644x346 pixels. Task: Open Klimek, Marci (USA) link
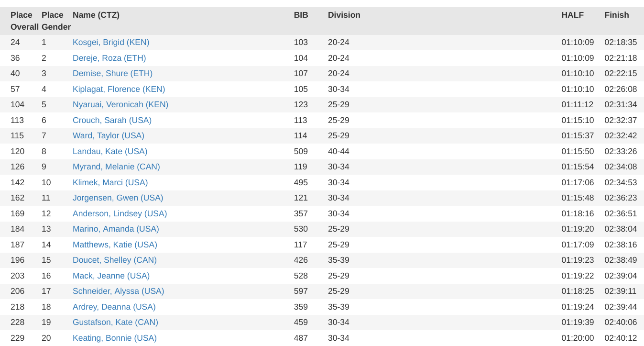(110, 182)
